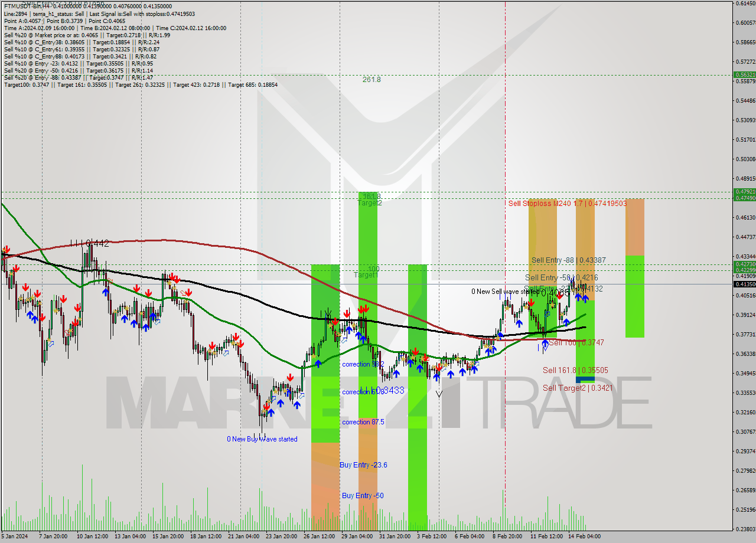
Task: Click the '8 Feb 20:00' time axis label
Action: [x=507, y=537]
